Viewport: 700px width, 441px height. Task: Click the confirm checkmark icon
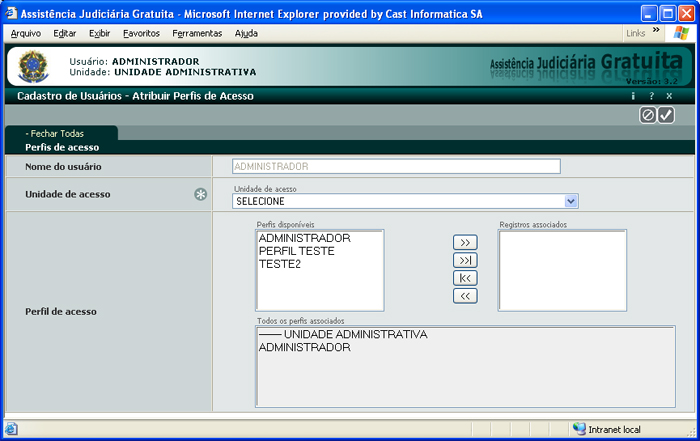pos(666,115)
